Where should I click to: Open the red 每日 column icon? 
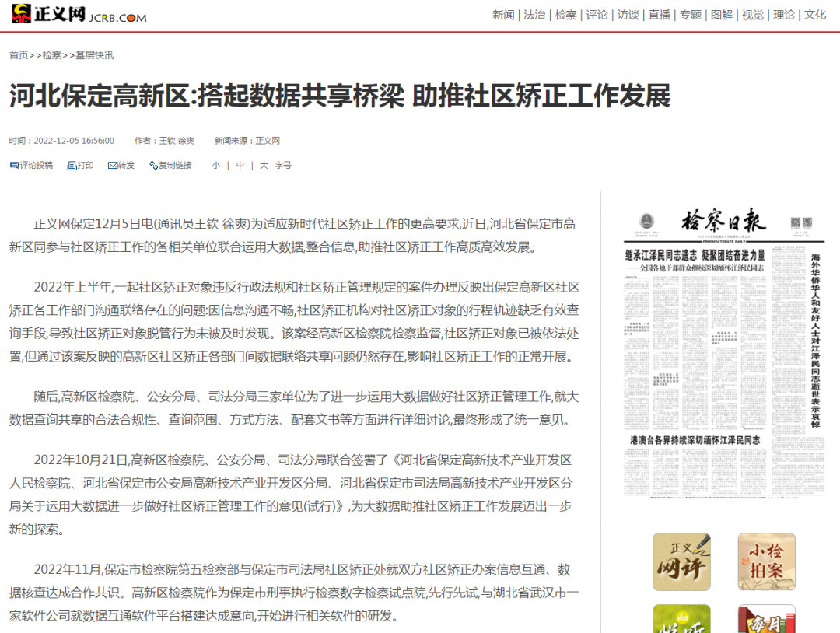(x=767, y=619)
